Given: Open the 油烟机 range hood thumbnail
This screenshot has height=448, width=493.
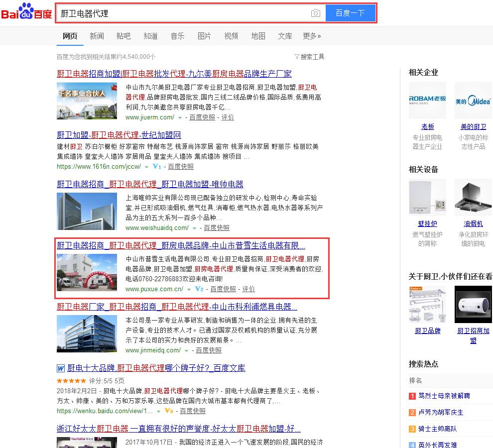Looking at the screenshot, I should pyautogui.click(x=473, y=198).
